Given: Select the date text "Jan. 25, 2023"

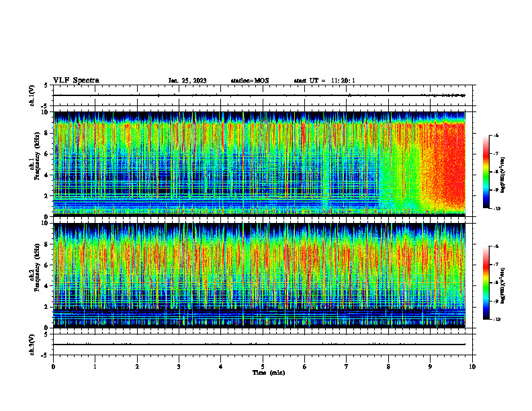Looking at the screenshot, I should 187,81.
